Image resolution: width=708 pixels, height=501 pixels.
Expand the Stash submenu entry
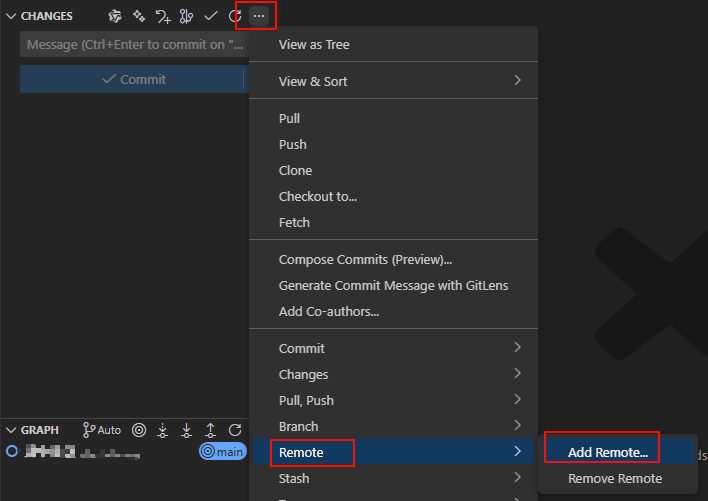coord(393,478)
